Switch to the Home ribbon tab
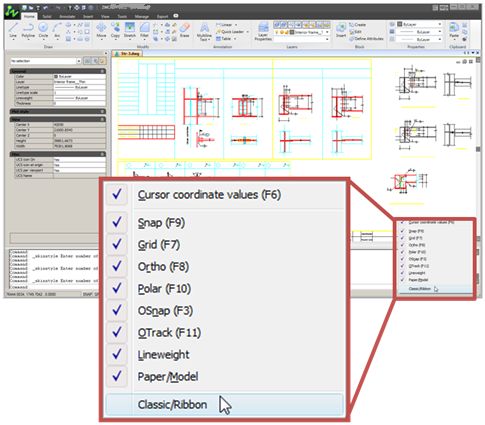 coord(29,16)
